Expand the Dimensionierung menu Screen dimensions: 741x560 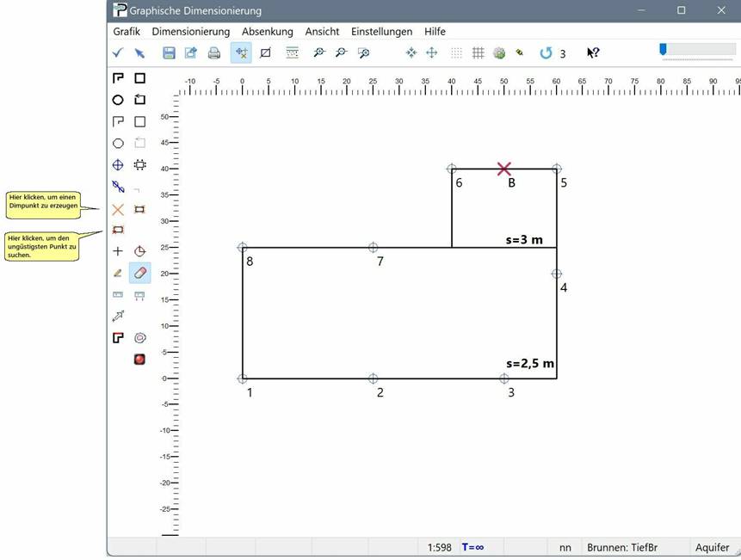point(190,32)
